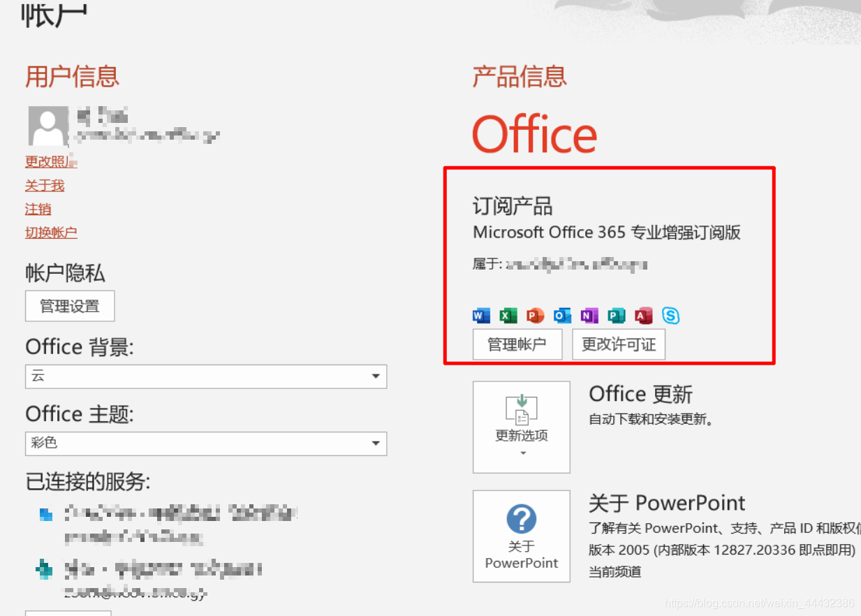The width and height of the screenshot is (861, 616).
Task: Click the 关于 PowerPoint heading text
Action: tap(667, 503)
